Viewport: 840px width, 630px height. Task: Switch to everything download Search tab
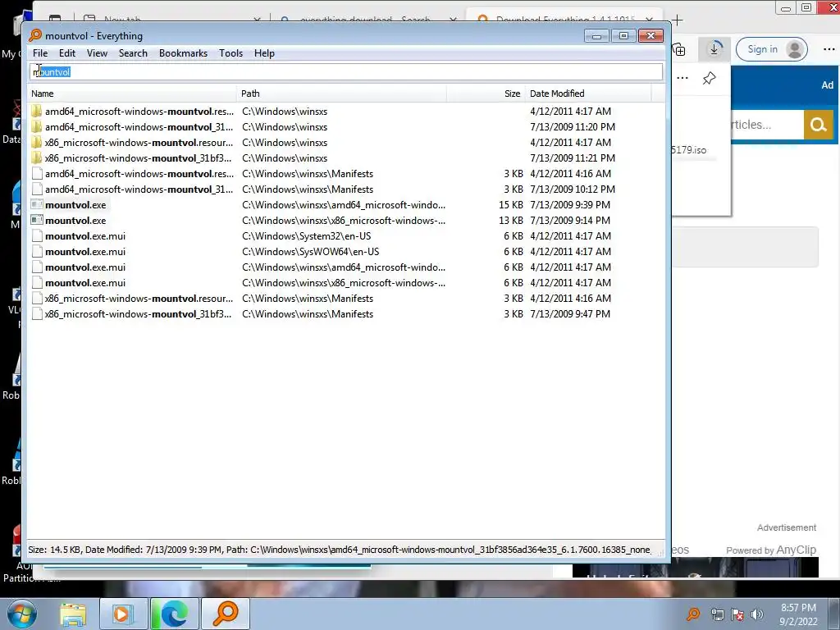366,20
